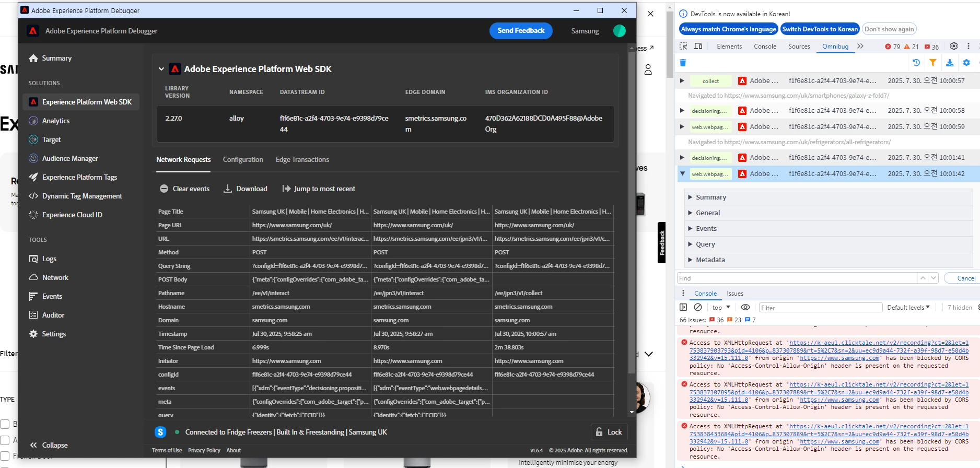Click the Find input field in Omnibug
Screen dimensions: 980x468
click(x=798, y=278)
